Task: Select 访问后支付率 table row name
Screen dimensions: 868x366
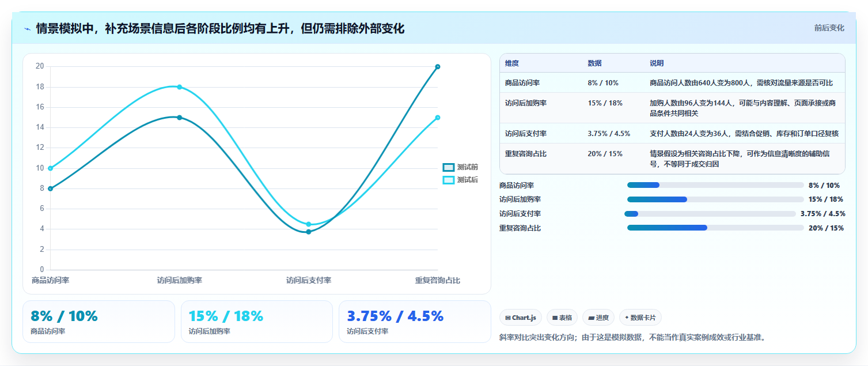Action: 526,134
